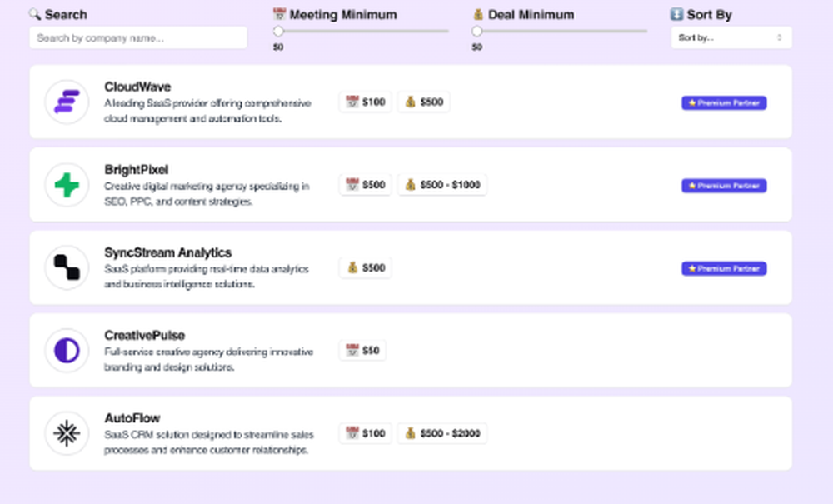Click SyncStream's Premium Partner badge
The height and width of the screenshot is (504, 833).
pos(723,268)
